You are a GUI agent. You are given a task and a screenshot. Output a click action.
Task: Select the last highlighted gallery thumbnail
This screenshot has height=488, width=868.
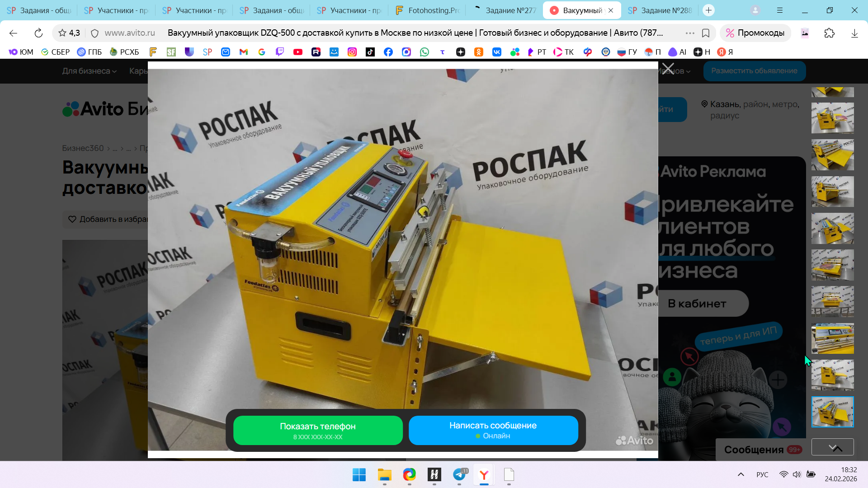coord(832,412)
